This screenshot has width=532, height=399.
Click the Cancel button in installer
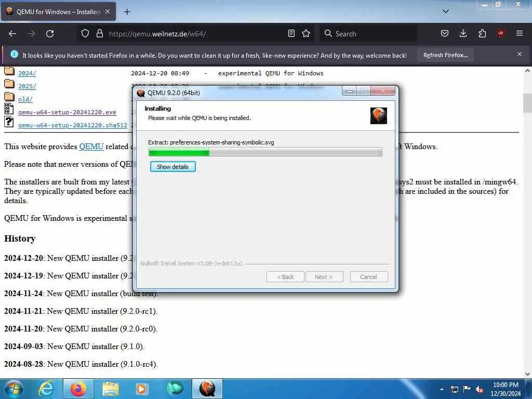pos(369,277)
